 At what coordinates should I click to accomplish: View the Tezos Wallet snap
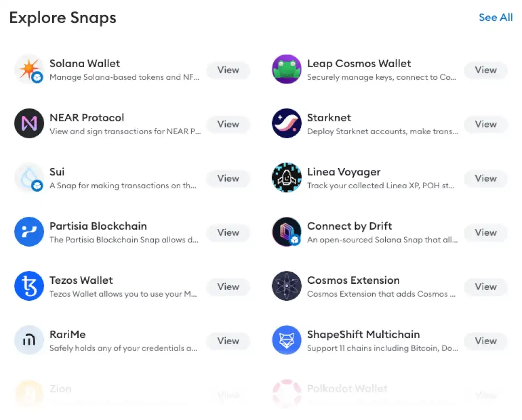[x=228, y=287]
